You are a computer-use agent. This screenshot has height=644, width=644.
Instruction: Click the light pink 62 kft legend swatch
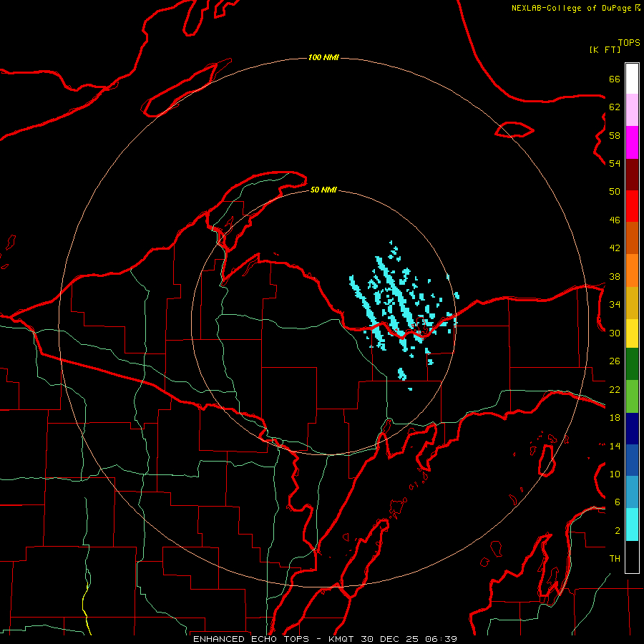632,110
